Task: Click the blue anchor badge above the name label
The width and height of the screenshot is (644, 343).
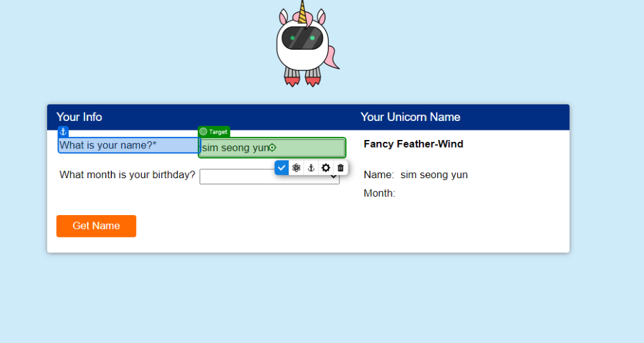Action: (x=63, y=132)
